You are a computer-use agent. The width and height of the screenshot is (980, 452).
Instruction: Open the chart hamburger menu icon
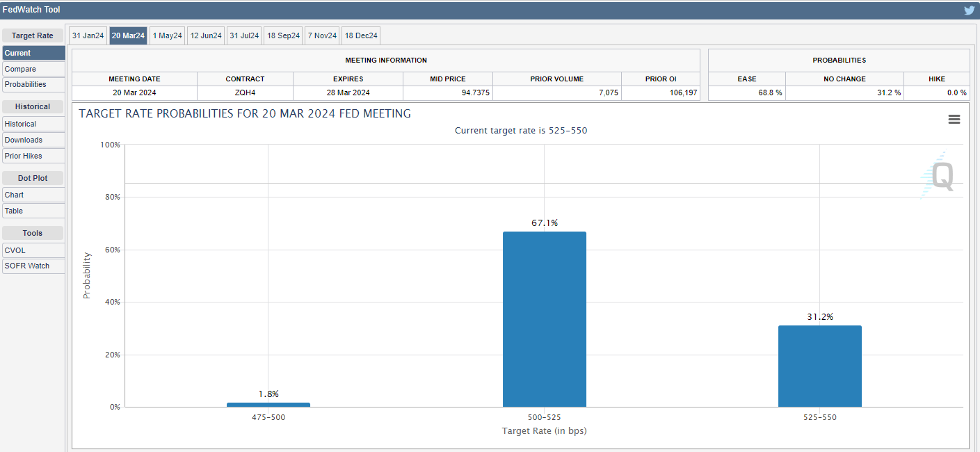[954, 120]
